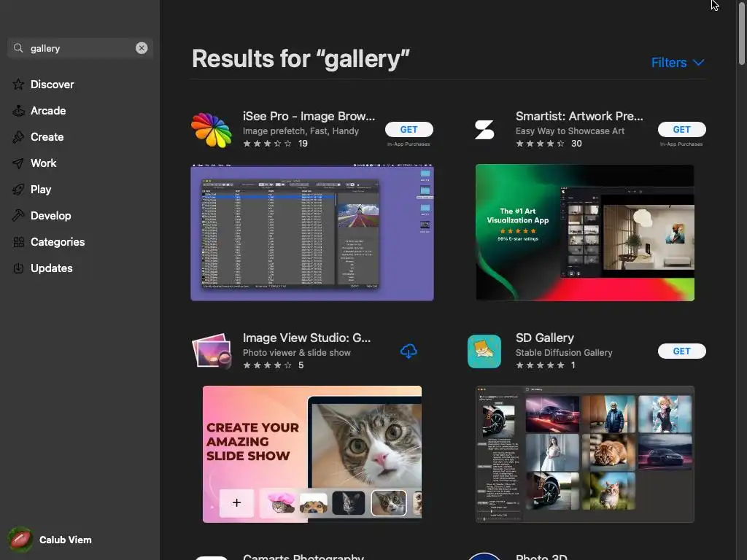Click the Discover star icon
The image size is (747, 560).
click(x=18, y=85)
